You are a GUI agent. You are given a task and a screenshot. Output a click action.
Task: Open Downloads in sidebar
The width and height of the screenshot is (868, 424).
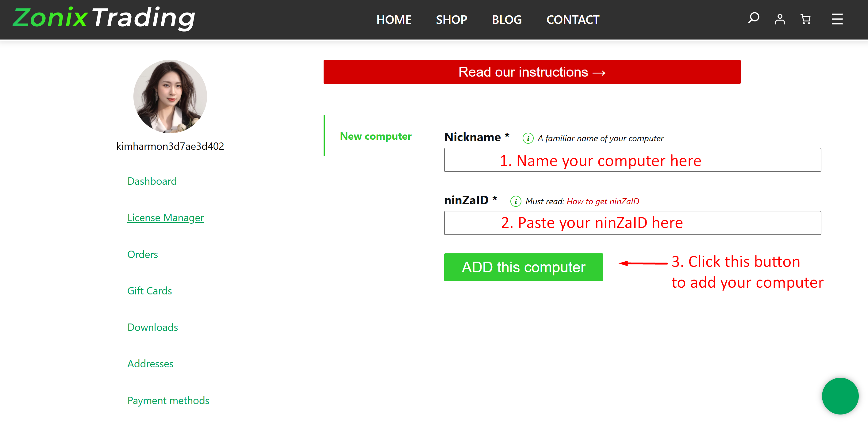click(x=153, y=327)
